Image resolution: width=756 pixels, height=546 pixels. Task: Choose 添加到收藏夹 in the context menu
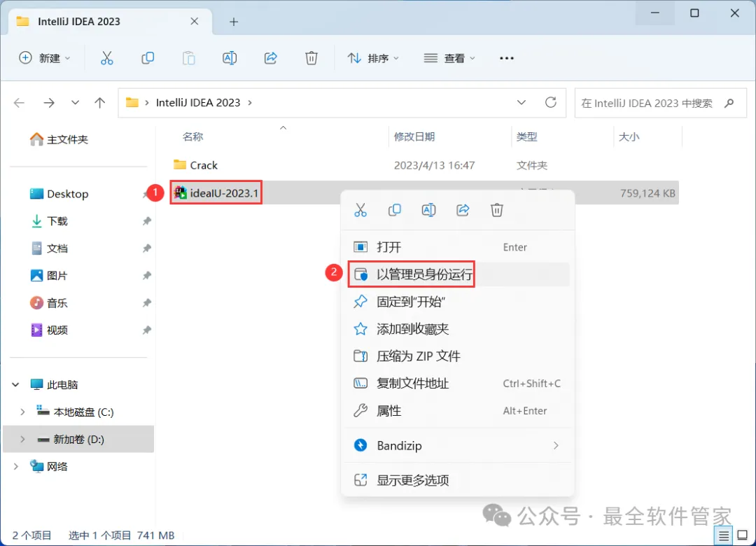(458, 329)
